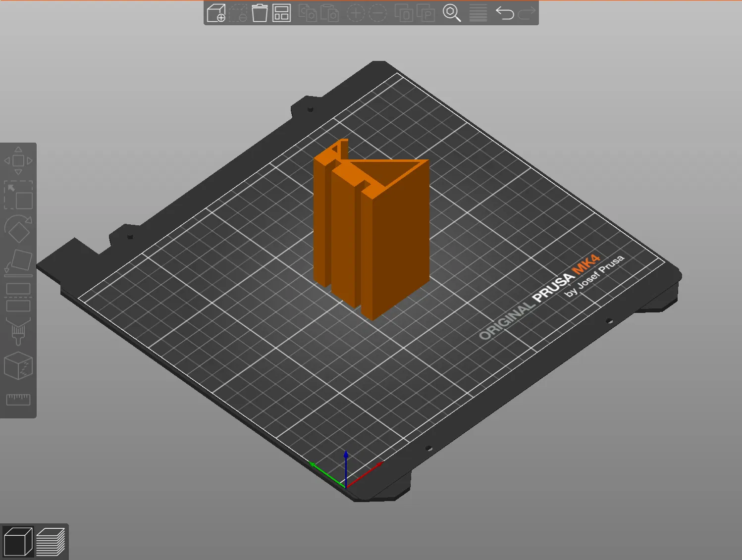Split the model to objects
The height and width of the screenshot is (560, 742).
coord(404,13)
